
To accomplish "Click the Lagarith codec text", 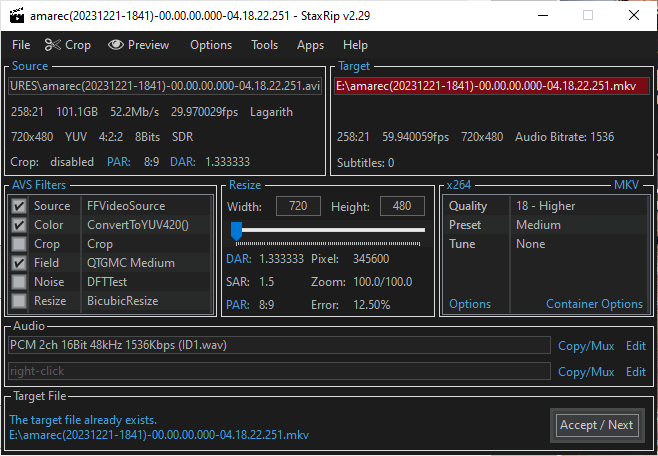I will point(271,112).
